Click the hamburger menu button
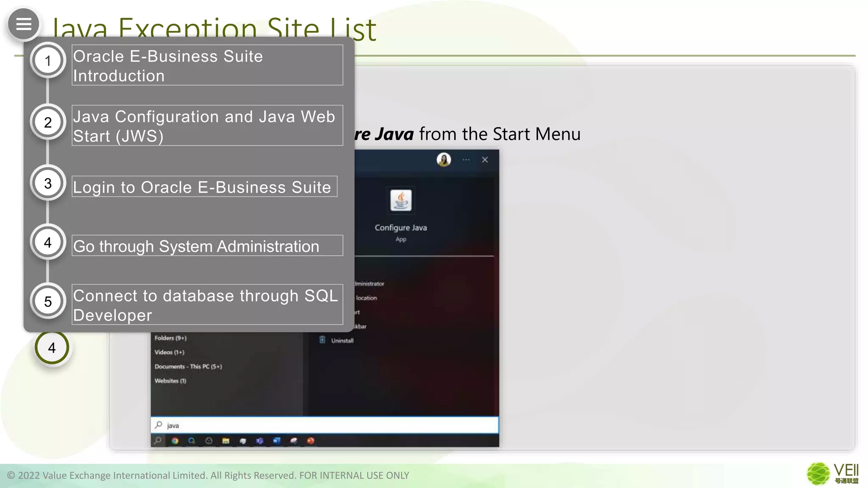The width and height of the screenshot is (868, 488). [x=24, y=24]
